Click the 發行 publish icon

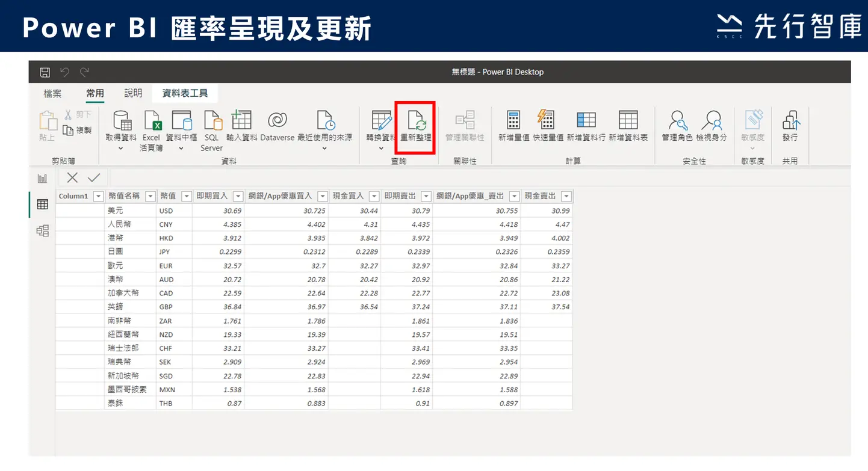tap(790, 120)
